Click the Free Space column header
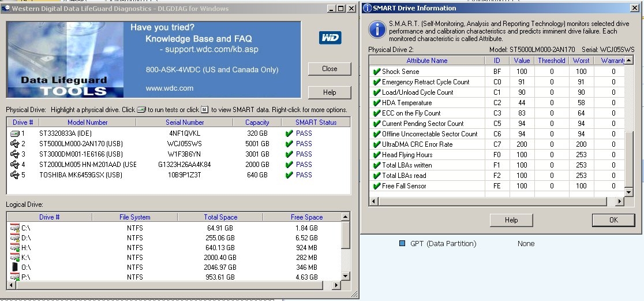The height and width of the screenshot is (301, 644). (307, 217)
